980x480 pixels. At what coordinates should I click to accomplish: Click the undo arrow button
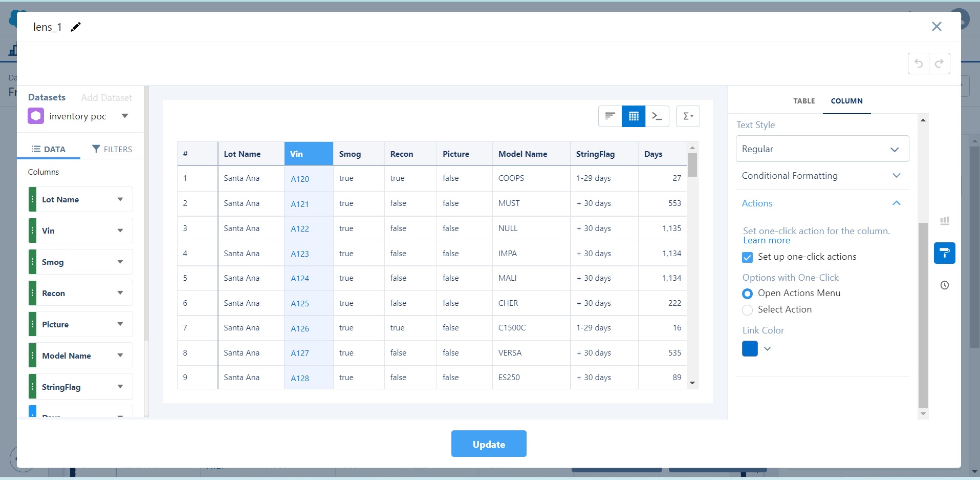tap(919, 64)
